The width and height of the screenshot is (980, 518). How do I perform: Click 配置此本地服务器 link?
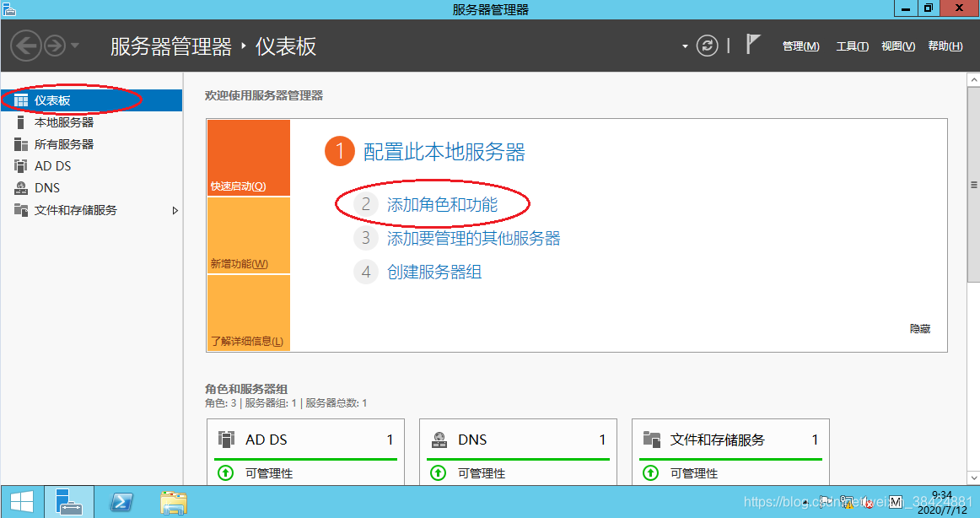coord(444,152)
